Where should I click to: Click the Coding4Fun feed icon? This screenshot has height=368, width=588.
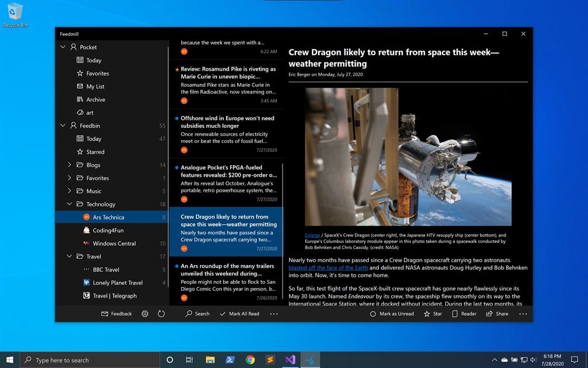click(86, 230)
